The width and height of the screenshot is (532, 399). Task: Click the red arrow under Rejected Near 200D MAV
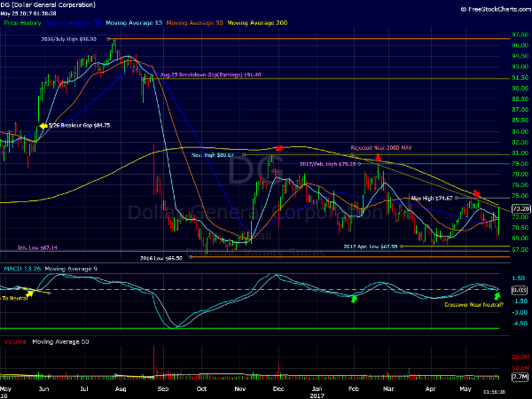(x=378, y=157)
